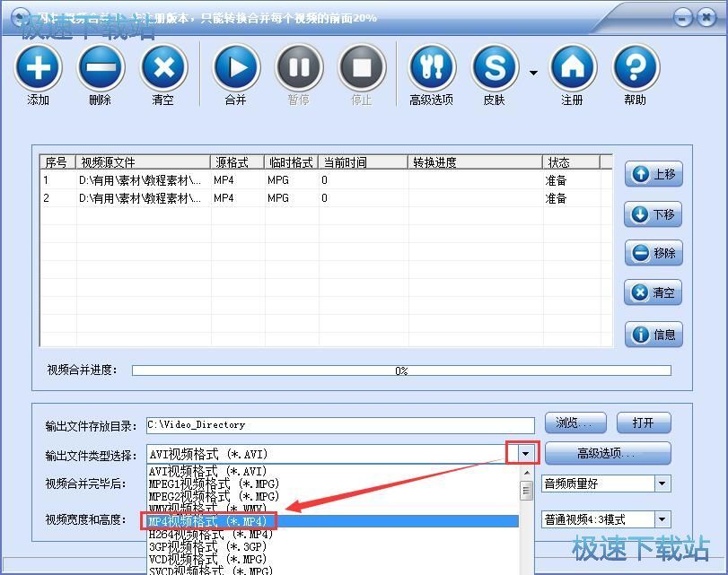Click the 转换进度 column header
Viewport: 728px width, 575px height.
[x=475, y=162]
